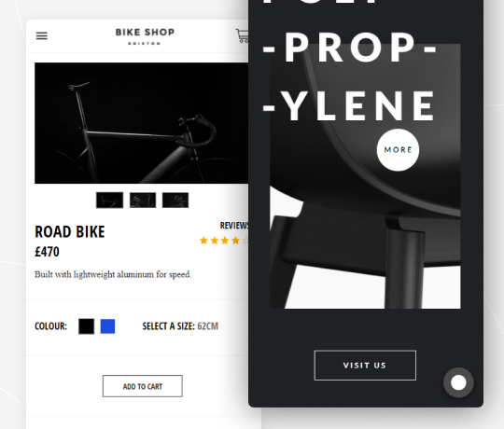Click the round white MORE button
504x429 pixels.
(x=398, y=150)
